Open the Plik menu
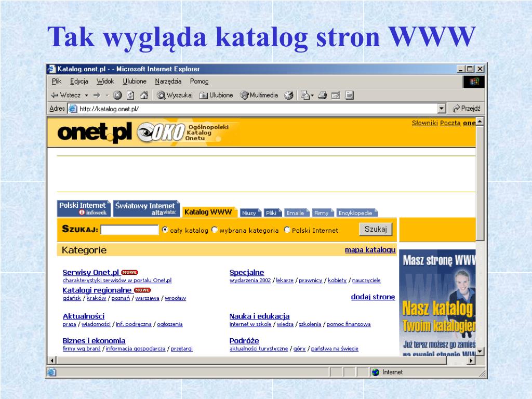532x399 pixels. point(57,82)
